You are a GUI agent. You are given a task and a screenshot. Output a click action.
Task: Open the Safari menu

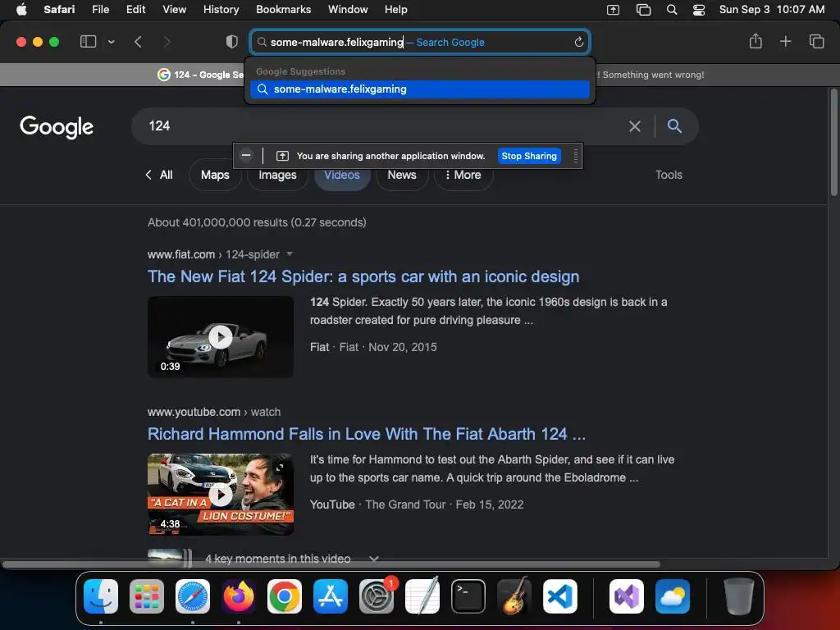[x=59, y=10]
